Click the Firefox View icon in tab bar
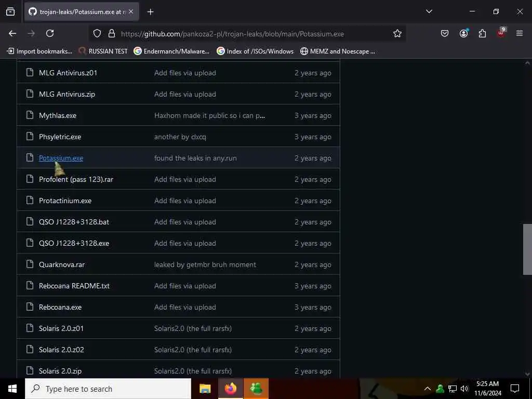 (10, 12)
